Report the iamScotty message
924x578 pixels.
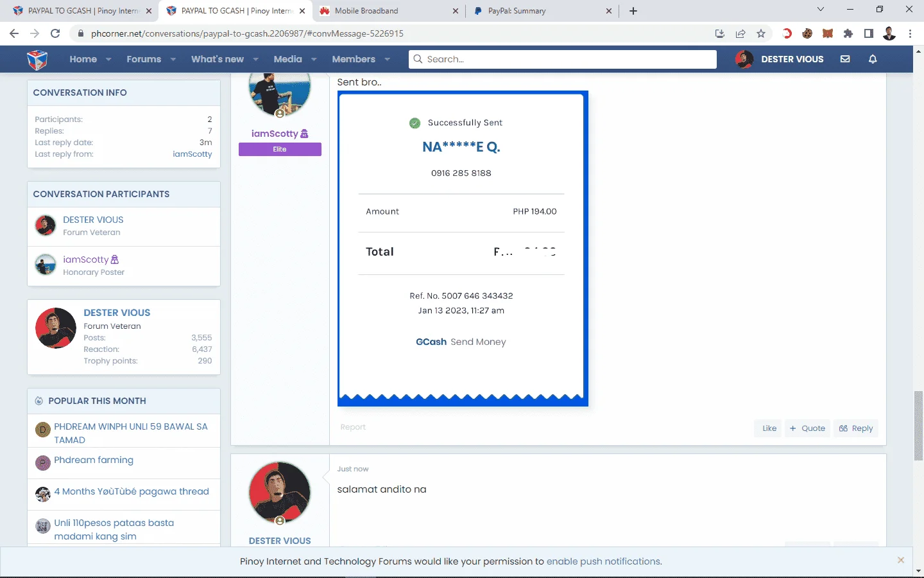pos(353,427)
